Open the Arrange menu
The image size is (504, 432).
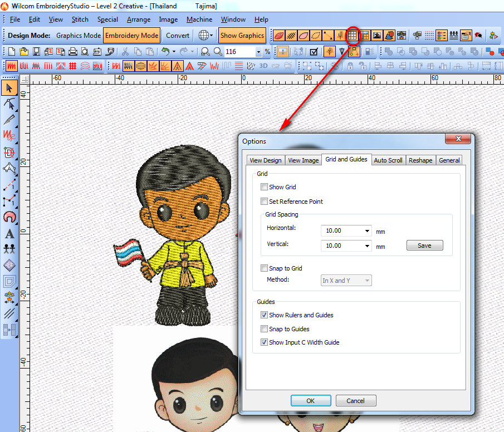click(x=139, y=19)
